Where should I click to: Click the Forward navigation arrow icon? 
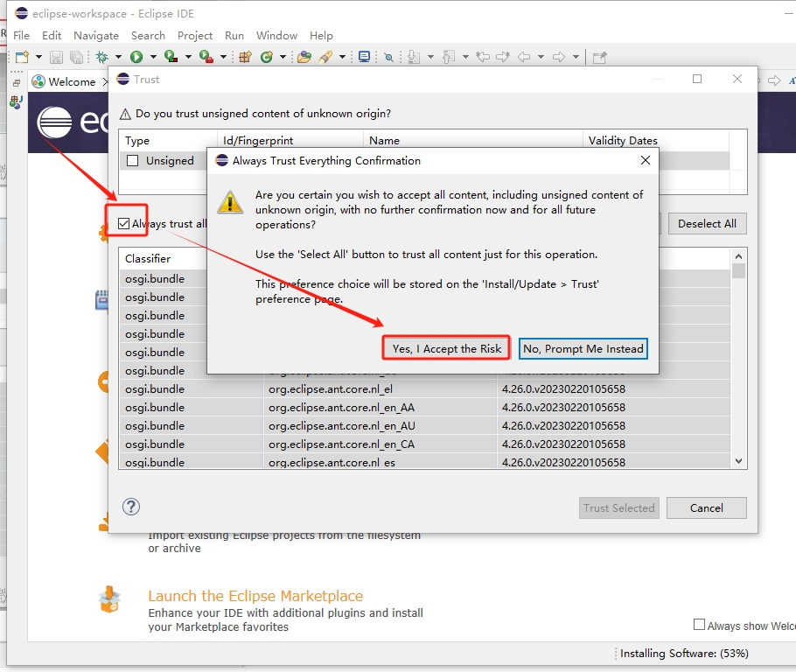point(559,57)
